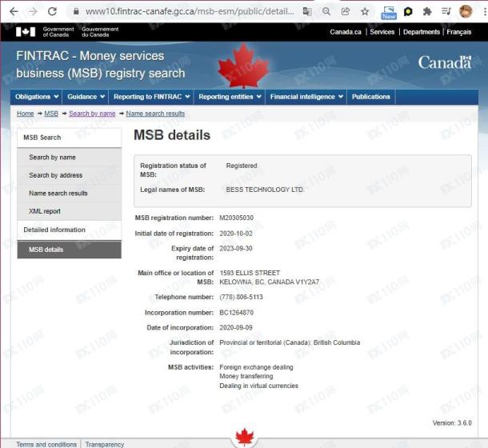The height and width of the screenshot is (448, 488).
Task: Open the Publications menu item
Action: pyautogui.click(x=371, y=97)
